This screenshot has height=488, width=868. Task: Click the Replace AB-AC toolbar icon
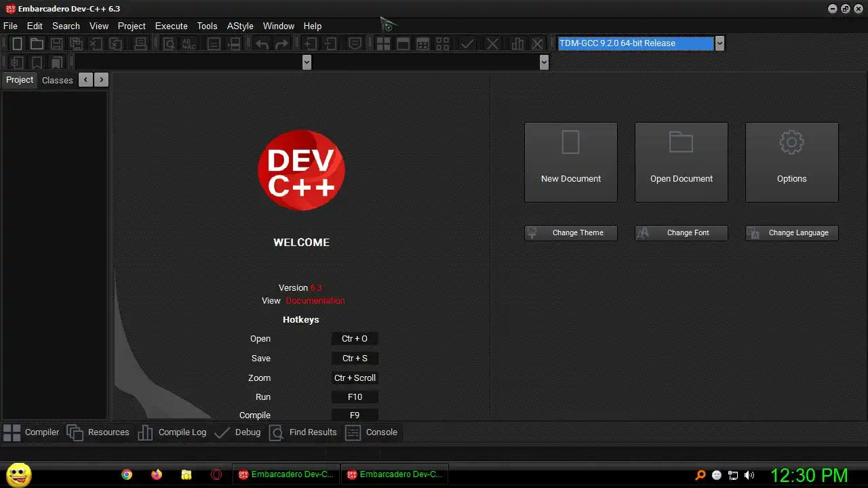pos(189,43)
